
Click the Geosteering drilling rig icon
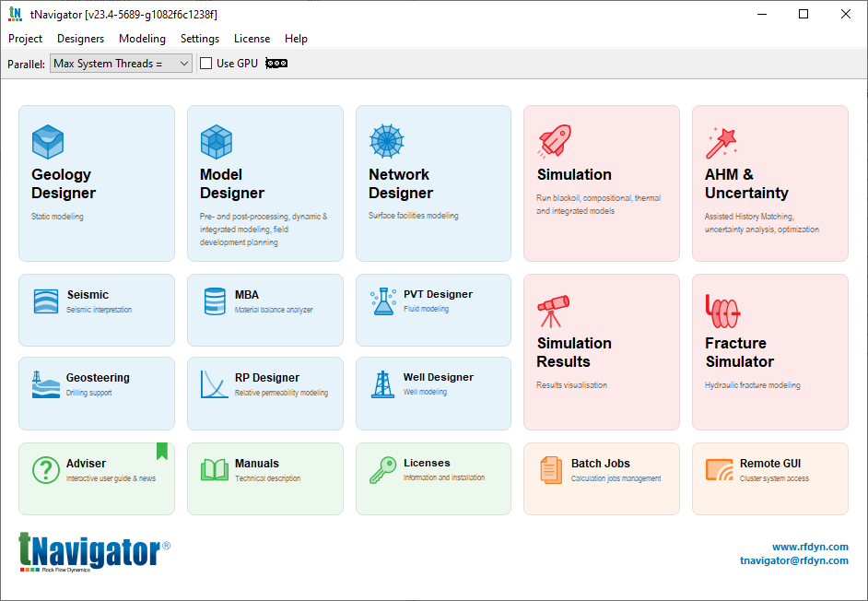point(45,383)
